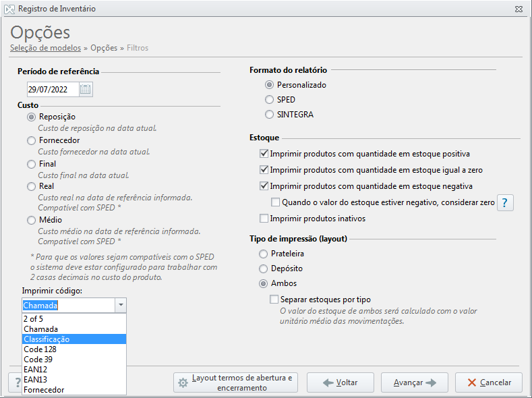Click the reference date input field
This screenshot has height=398, width=532.
pos(53,90)
